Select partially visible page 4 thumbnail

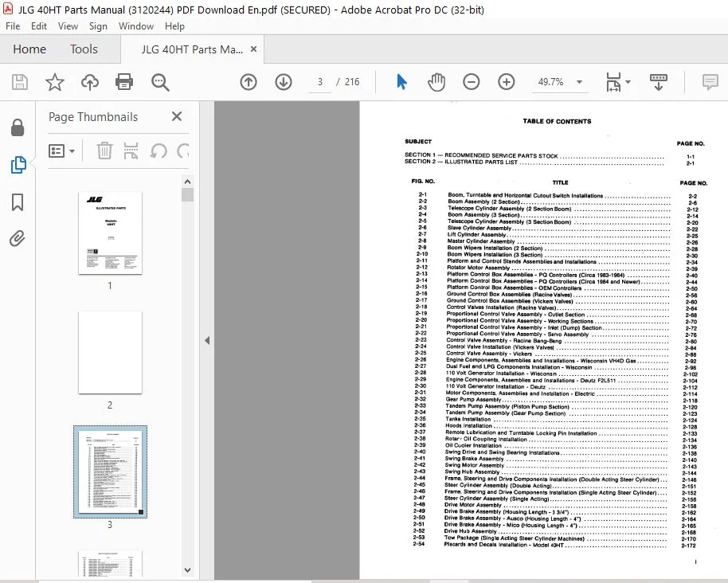(110, 564)
